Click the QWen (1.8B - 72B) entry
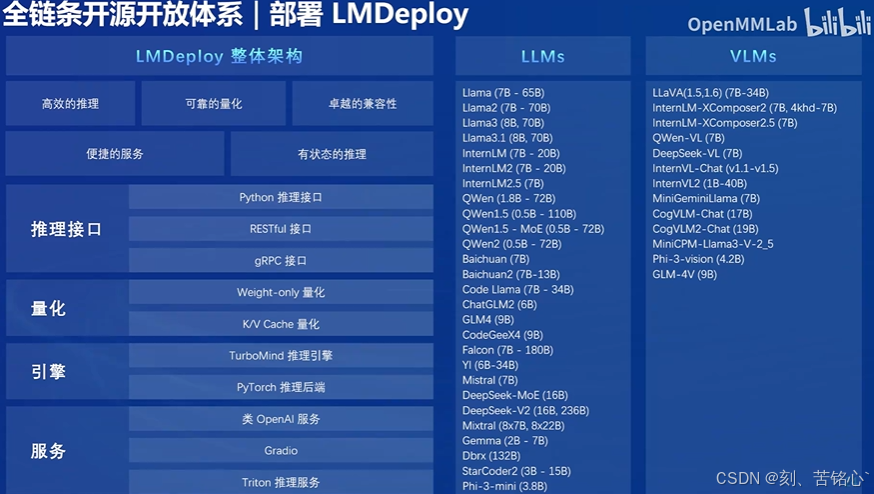The height and width of the screenshot is (494, 874). tap(509, 198)
